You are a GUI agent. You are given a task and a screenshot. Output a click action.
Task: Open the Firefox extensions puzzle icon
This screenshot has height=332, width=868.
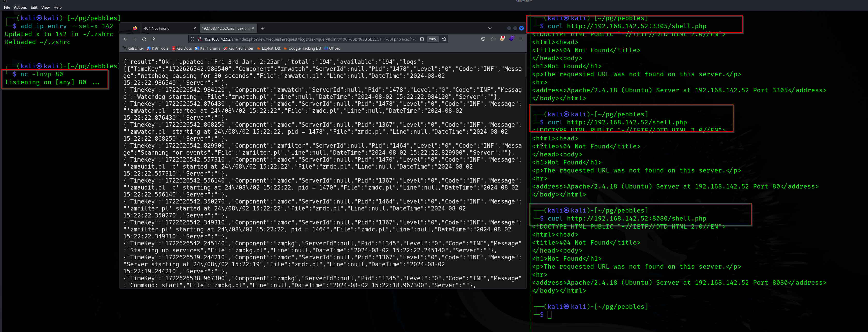coord(492,39)
